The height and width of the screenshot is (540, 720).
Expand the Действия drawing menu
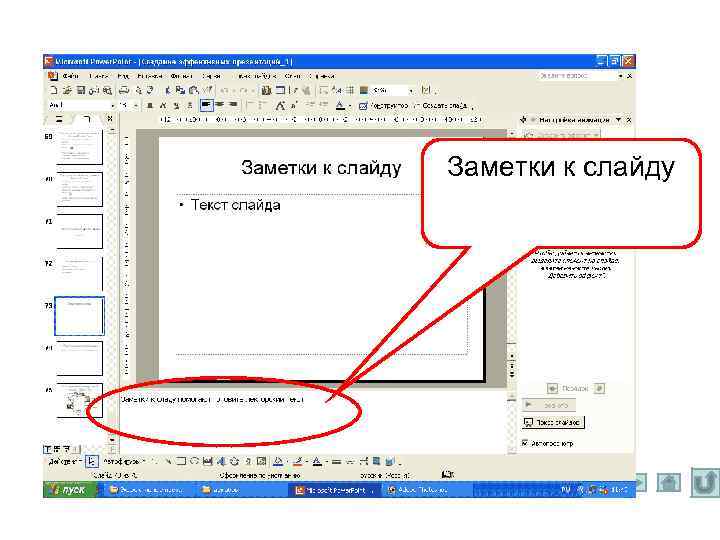65,461
